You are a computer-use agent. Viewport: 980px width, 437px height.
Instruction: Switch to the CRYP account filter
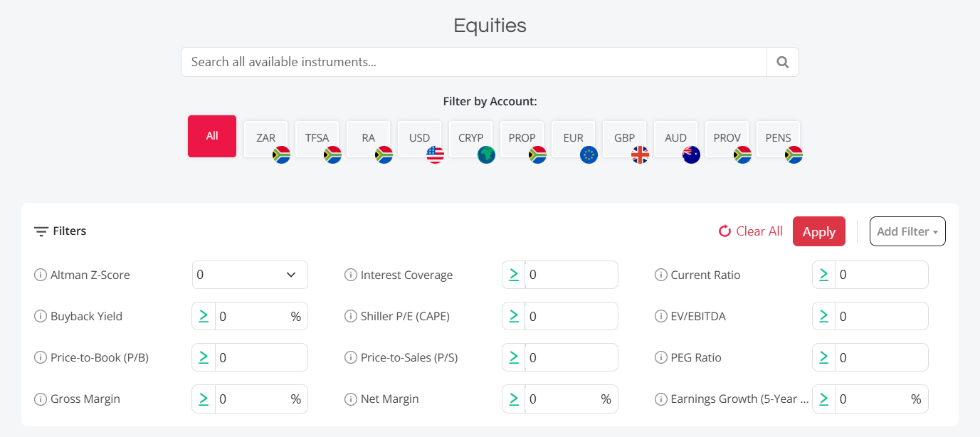coord(470,139)
